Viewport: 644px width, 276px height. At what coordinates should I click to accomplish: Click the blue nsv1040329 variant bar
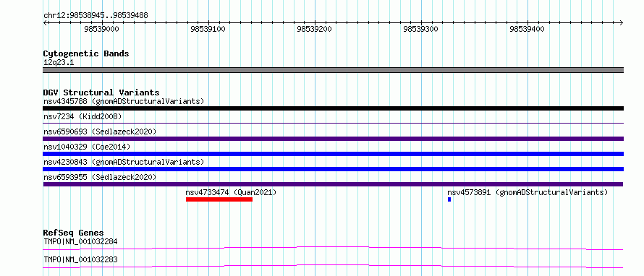pyautogui.click(x=334, y=154)
